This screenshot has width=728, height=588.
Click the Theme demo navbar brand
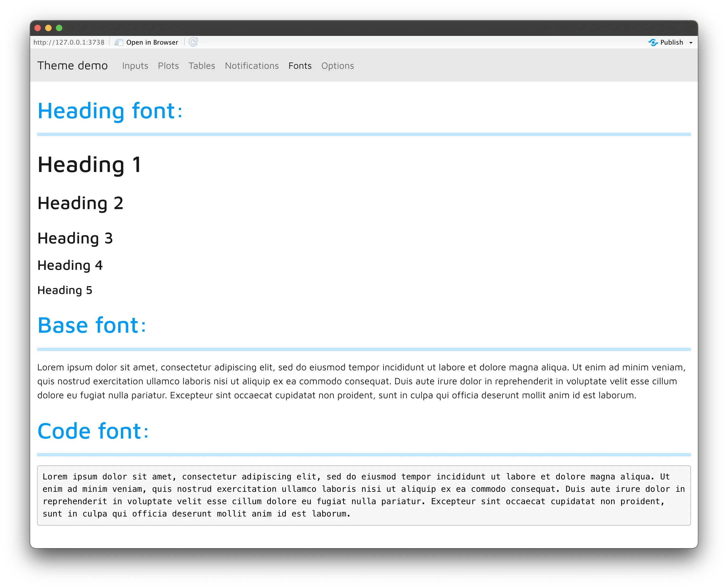(x=73, y=65)
